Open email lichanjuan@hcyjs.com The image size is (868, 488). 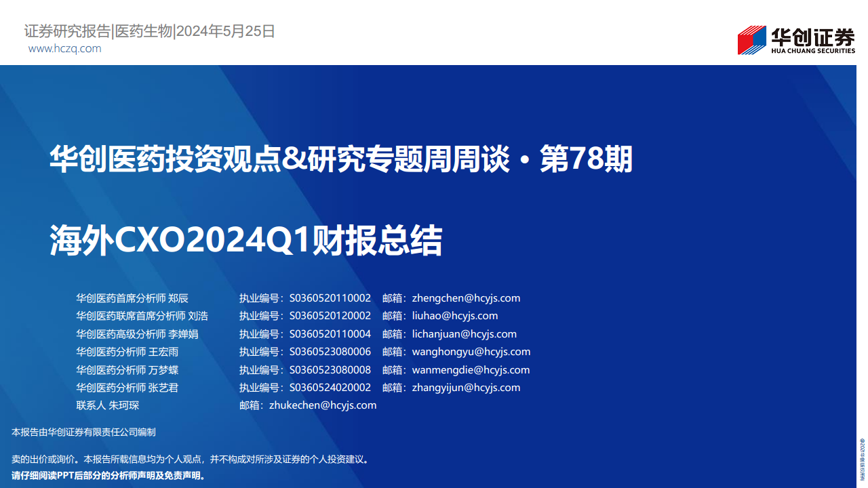(465, 334)
